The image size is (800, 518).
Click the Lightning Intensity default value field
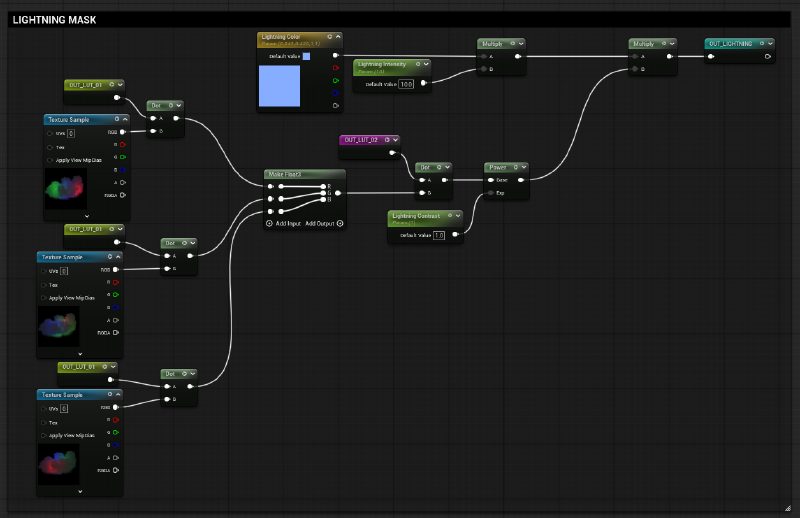pos(406,84)
